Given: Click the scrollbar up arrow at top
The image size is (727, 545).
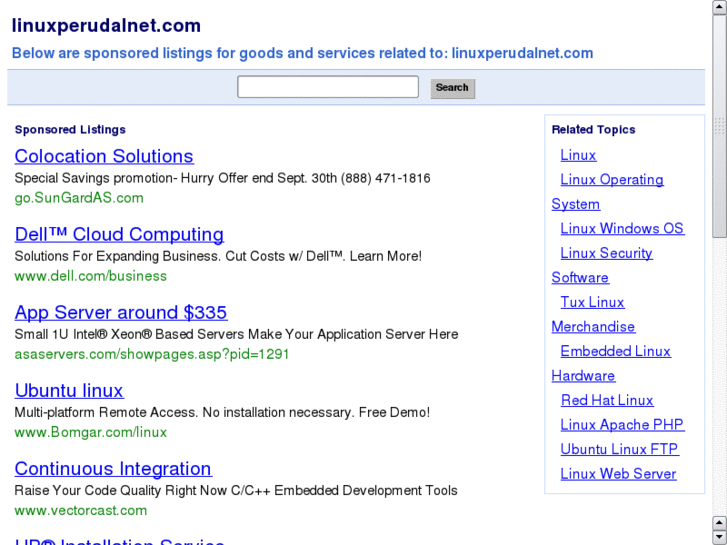Looking at the screenshot, I should [x=720, y=7].
